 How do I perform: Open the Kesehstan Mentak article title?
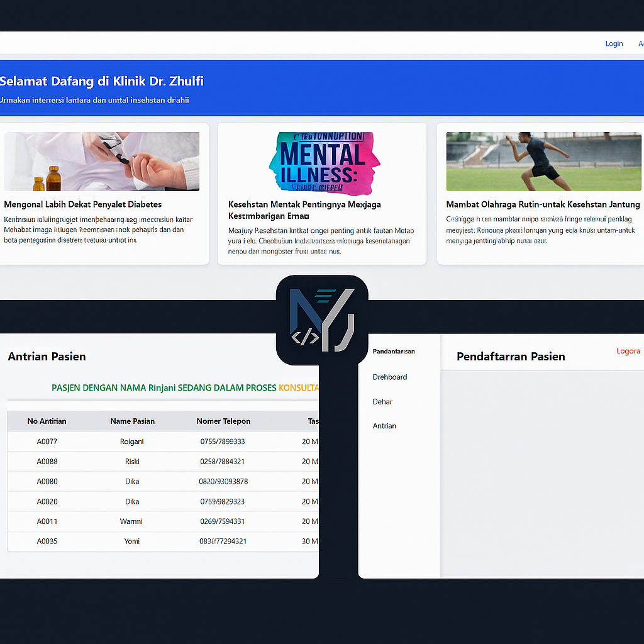point(304,210)
